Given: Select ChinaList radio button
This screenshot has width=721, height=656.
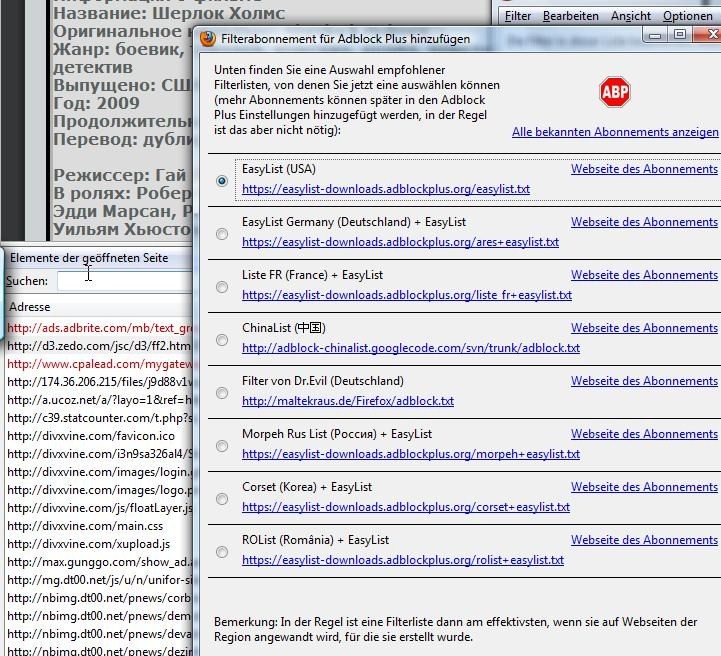Looking at the screenshot, I should pyautogui.click(x=222, y=340).
